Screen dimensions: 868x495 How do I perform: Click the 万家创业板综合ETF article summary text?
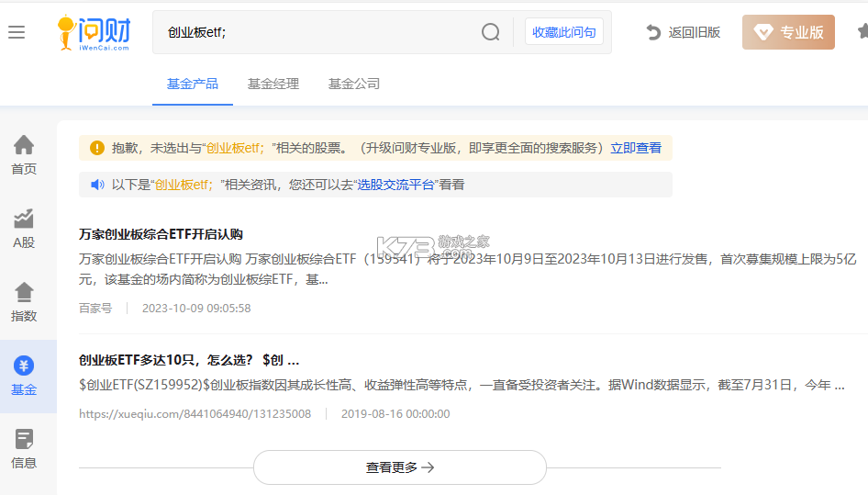pyautogui.click(x=467, y=269)
